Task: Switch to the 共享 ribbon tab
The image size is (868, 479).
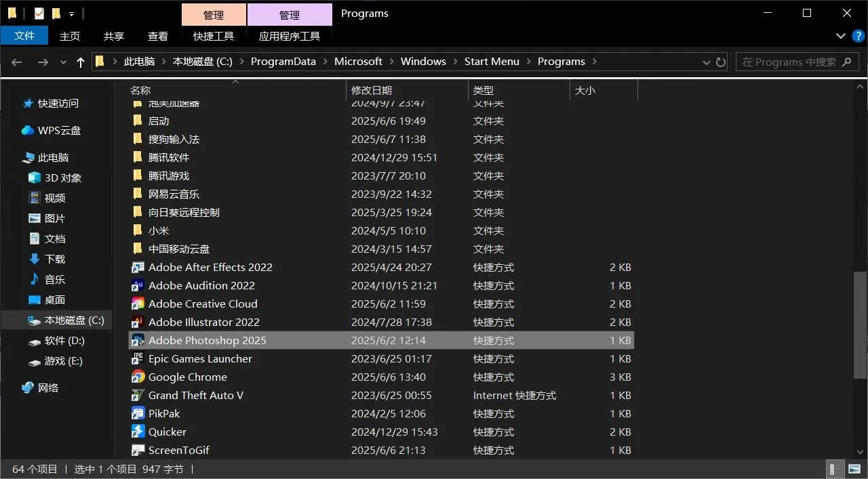Action: (x=114, y=36)
